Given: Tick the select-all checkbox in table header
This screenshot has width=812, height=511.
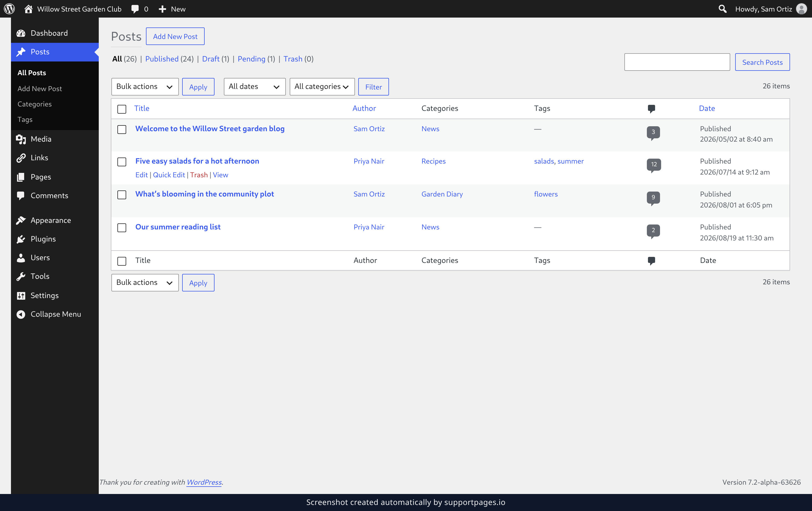Looking at the screenshot, I should point(122,109).
